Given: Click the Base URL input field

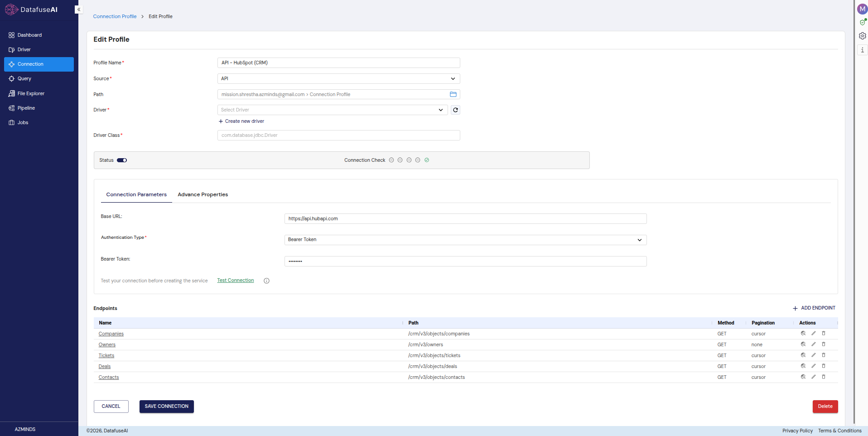Looking at the screenshot, I should (x=465, y=219).
